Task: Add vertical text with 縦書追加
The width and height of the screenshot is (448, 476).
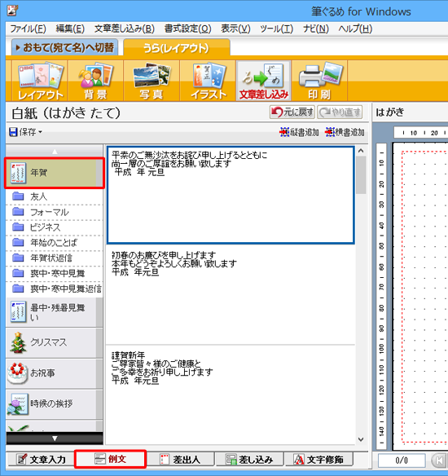Action: (x=299, y=132)
